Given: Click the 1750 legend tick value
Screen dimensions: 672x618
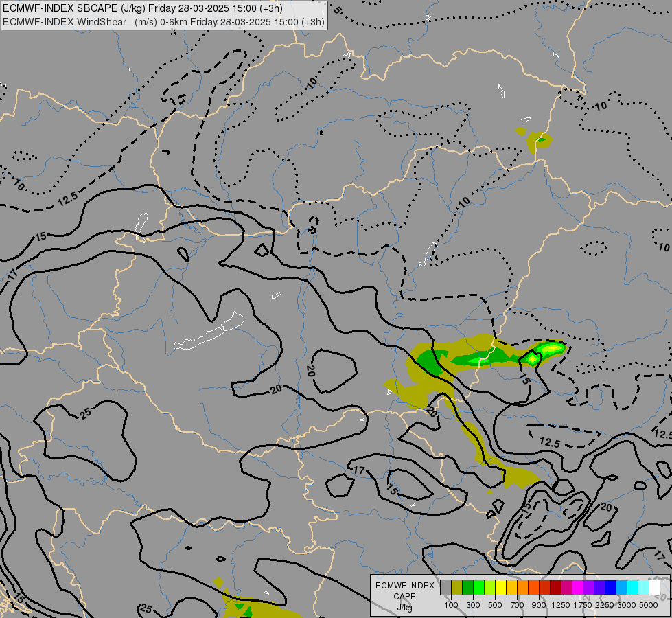Looking at the screenshot, I should 583,605.
